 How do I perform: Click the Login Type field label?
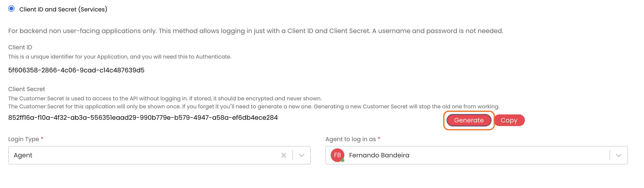24,139
